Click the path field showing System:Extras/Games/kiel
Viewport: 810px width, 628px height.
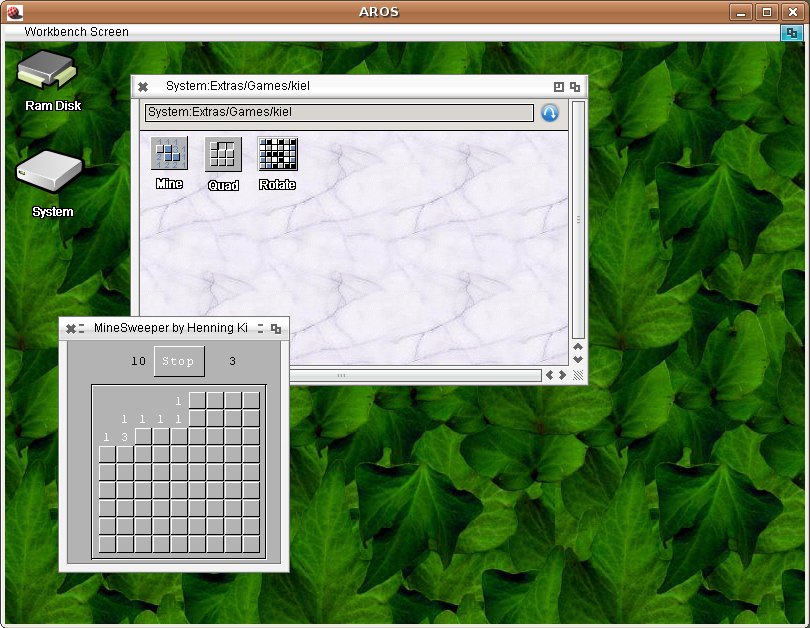[x=339, y=113]
